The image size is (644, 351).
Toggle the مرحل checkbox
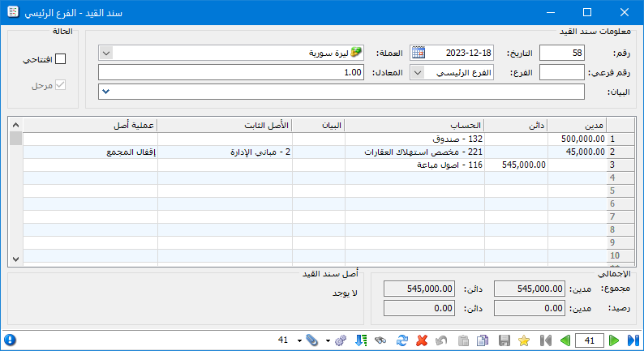[x=60, y=85]
